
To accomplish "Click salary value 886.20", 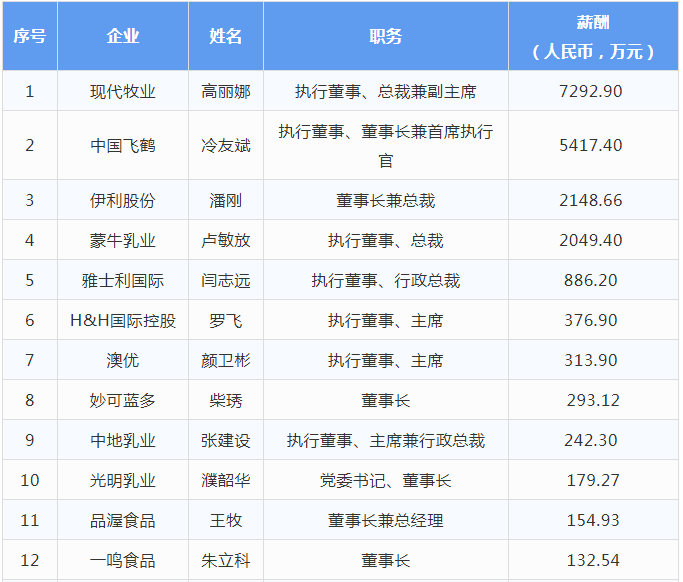I will click(x=591, y=280).
